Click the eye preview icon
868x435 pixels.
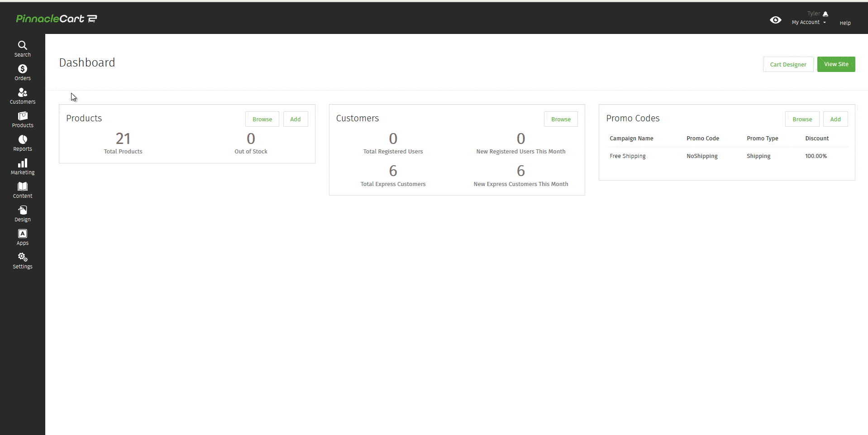pyautogui.click(x=776, y=20)
